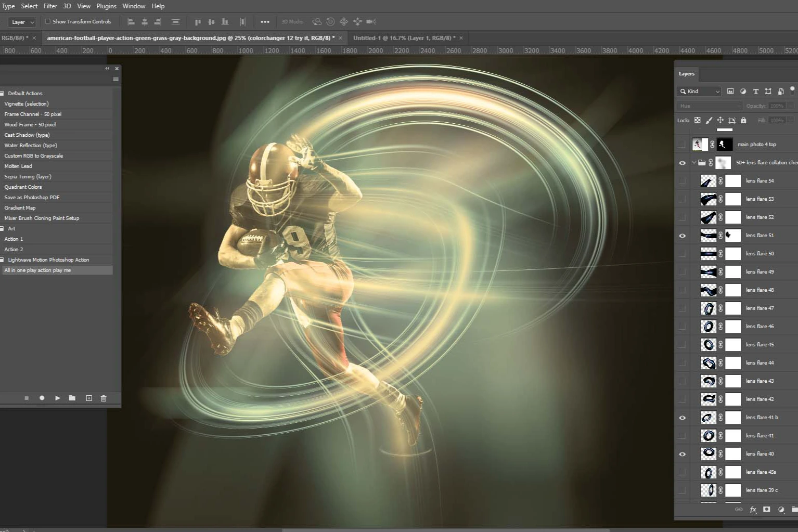
Task: Delete action using the trash icon
Action: coord(104,398)
